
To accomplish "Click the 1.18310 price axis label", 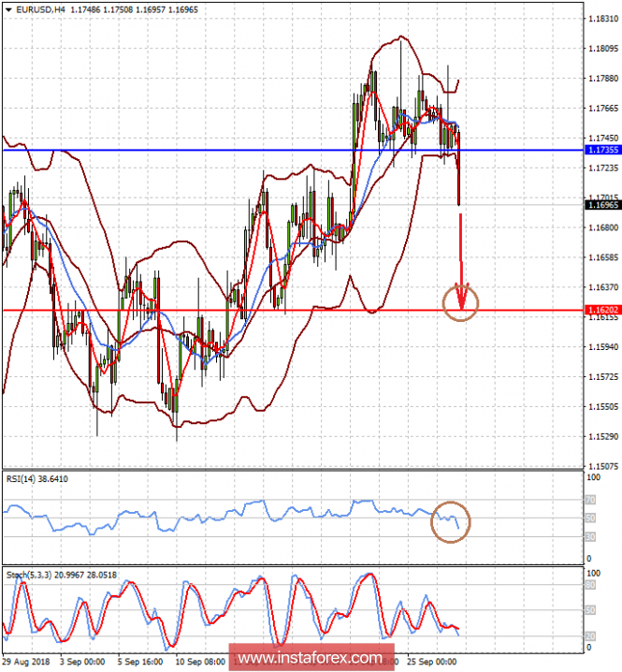I will click(601, 18).
